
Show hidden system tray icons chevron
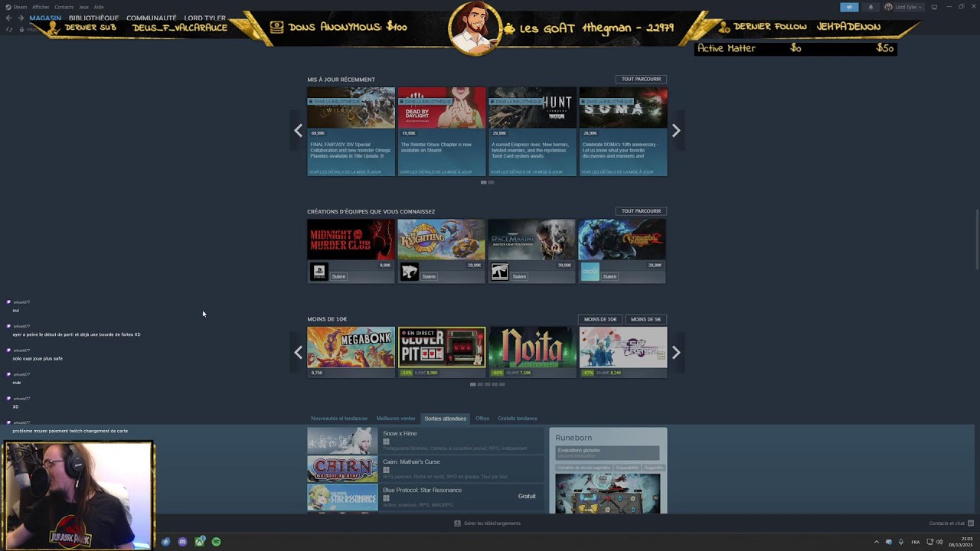click(x=877, y=542)
